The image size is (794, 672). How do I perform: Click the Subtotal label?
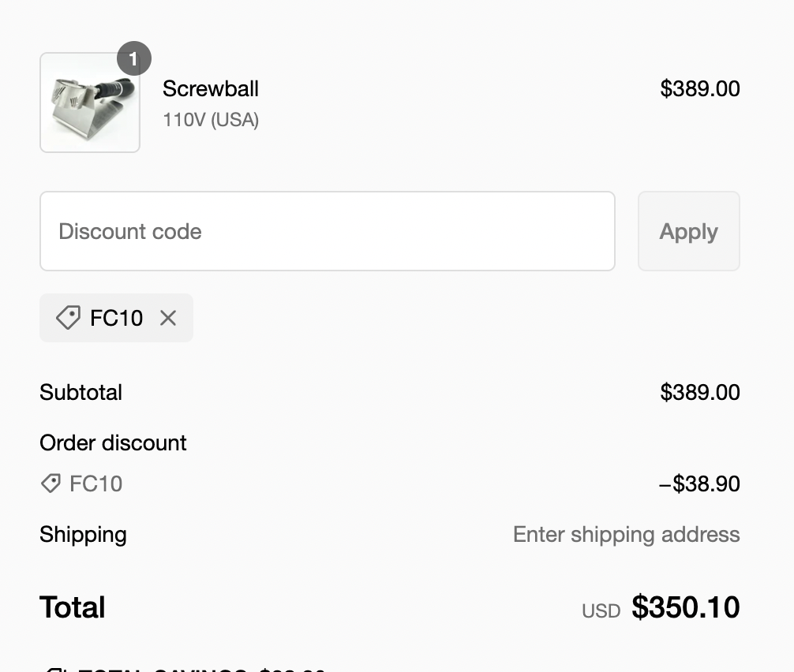click(x=81, y=392)
